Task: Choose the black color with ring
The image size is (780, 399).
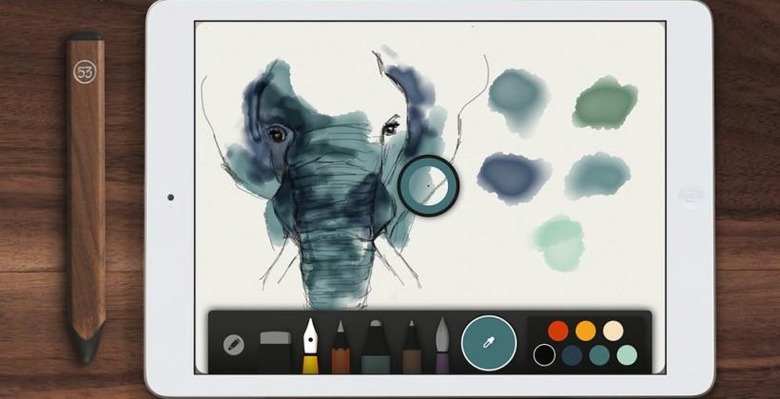Action: (x=544, y=355)
